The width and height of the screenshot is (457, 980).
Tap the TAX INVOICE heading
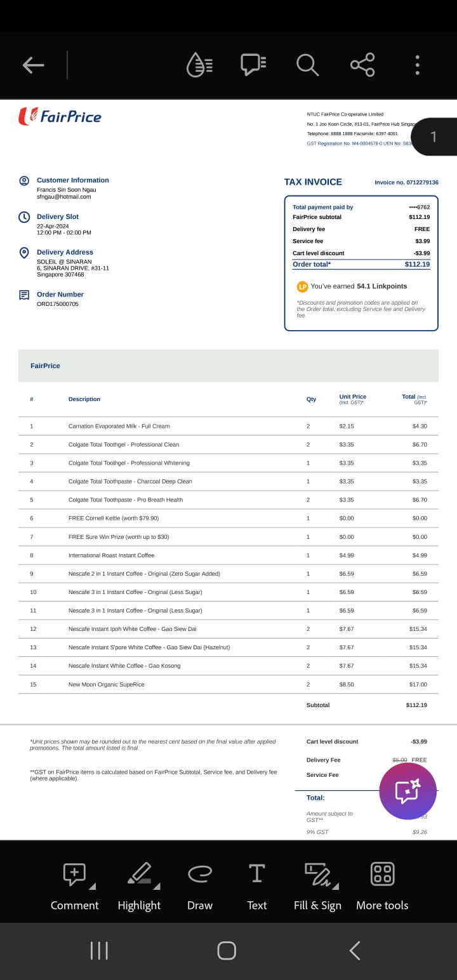[313, 182]
